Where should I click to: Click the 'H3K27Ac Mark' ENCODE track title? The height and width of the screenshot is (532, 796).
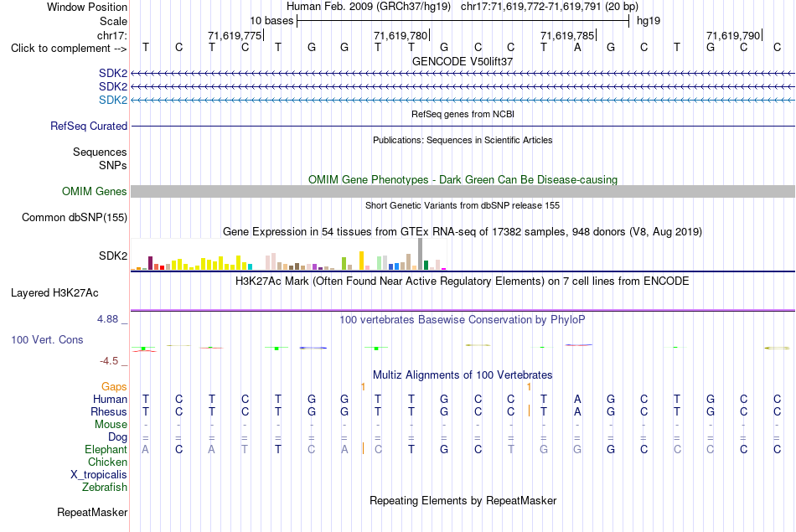(x=463, y=281)
